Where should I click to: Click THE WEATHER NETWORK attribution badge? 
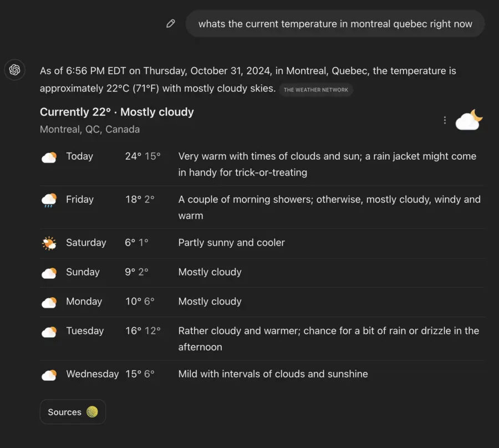315,90
